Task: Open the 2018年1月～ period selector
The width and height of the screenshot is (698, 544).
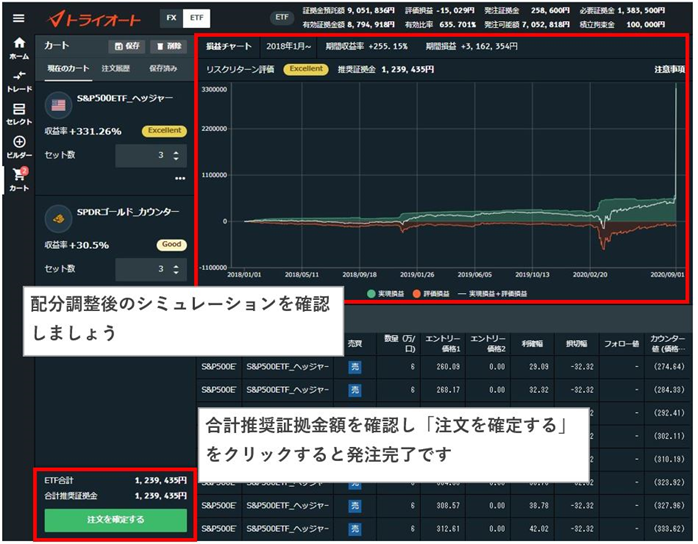Action: pyautogui.click(x=288, y=46)
